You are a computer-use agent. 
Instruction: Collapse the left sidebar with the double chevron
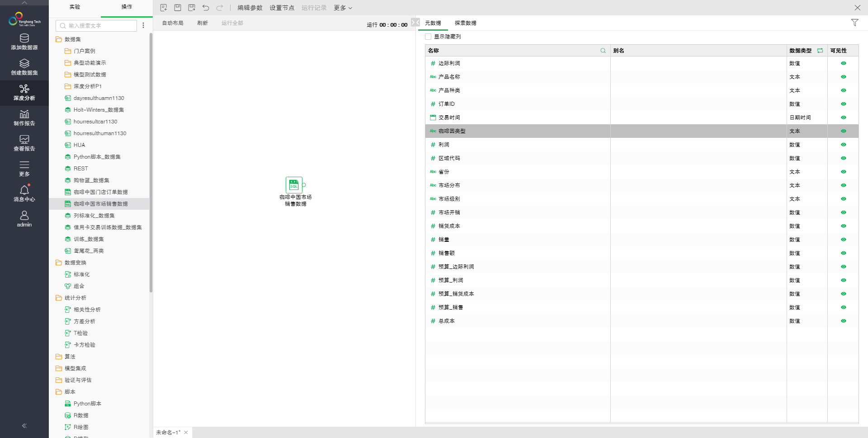point(24,425)
